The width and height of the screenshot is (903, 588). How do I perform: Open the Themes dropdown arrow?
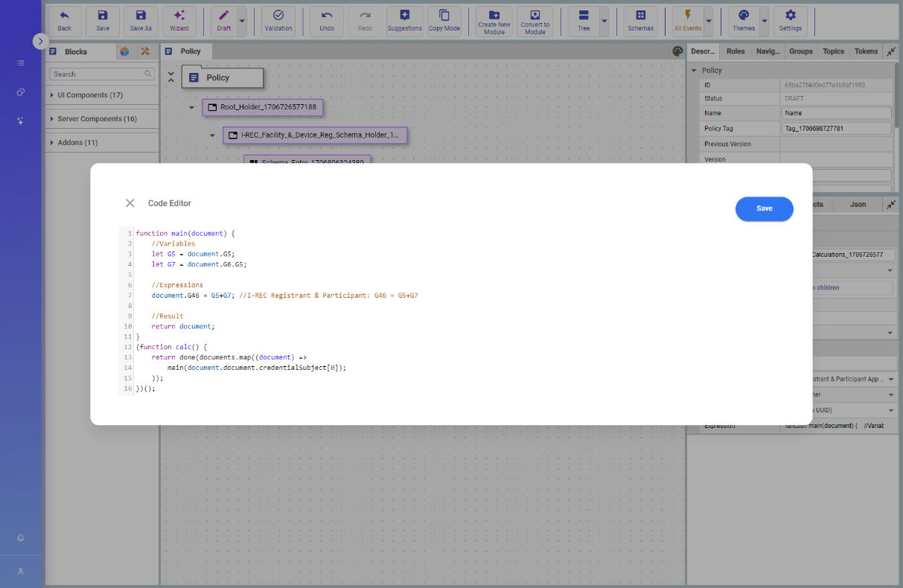pyautogui.click(x=764, y=22)
